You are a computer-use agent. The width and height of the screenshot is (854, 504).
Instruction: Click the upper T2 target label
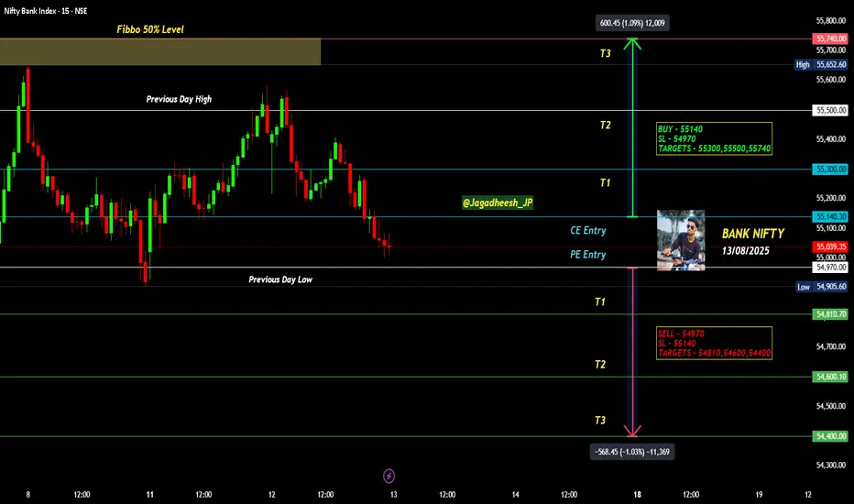(x=605, y=126)
